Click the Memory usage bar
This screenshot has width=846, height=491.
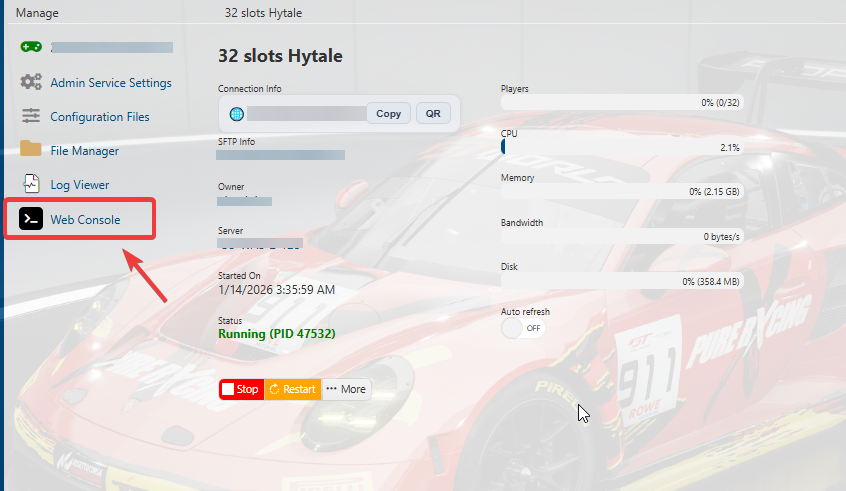(x=622, y=191)
